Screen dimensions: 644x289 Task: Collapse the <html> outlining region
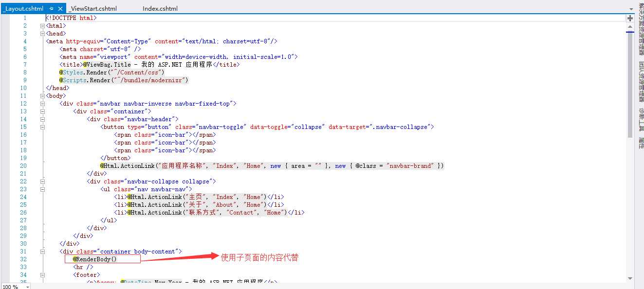pos(42,26)
